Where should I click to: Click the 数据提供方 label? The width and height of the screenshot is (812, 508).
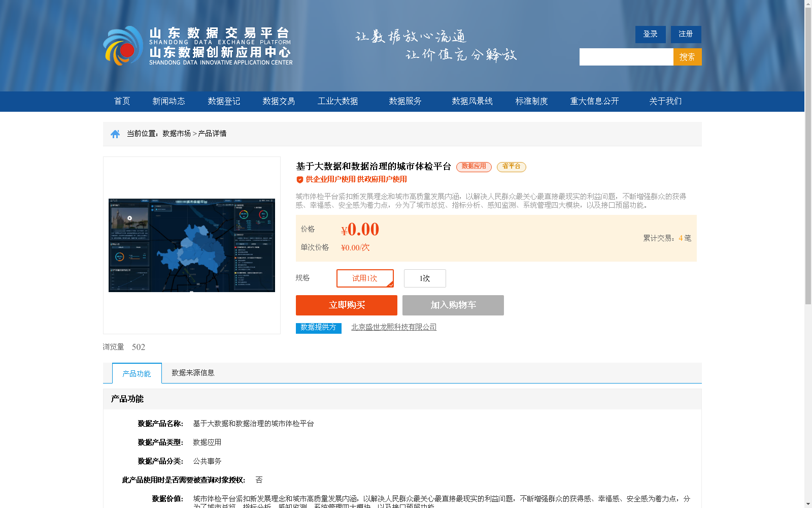tap(319, 328)
